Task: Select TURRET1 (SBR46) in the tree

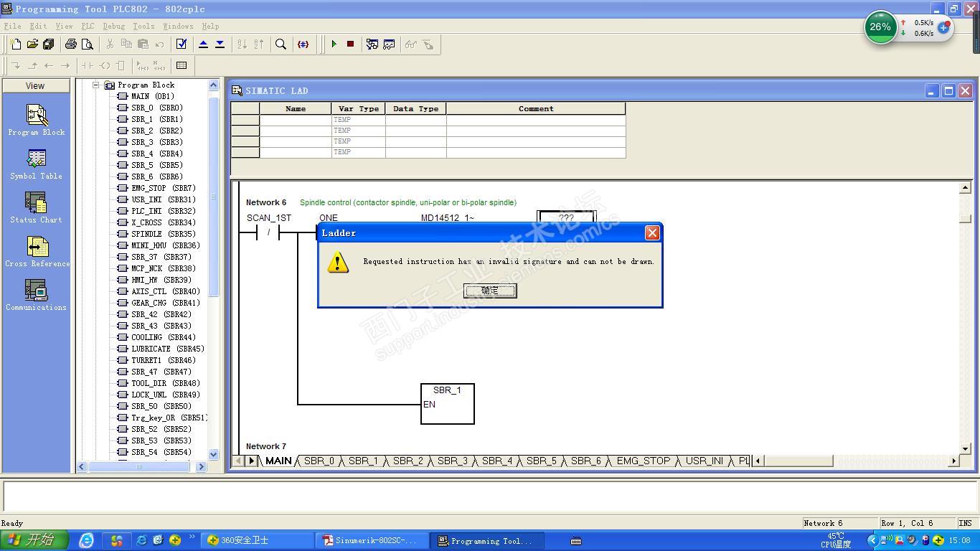Action: (163, 360)
